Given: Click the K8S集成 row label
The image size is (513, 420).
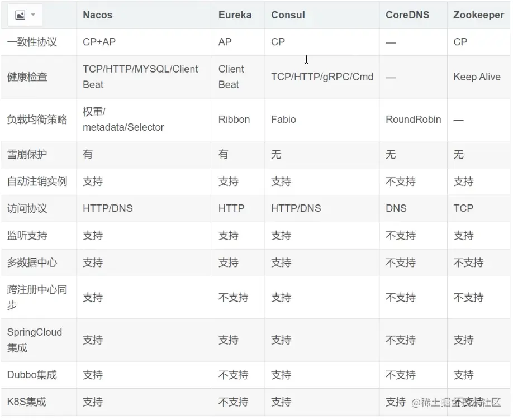Looking at the screenshot, I should [27, 402].
